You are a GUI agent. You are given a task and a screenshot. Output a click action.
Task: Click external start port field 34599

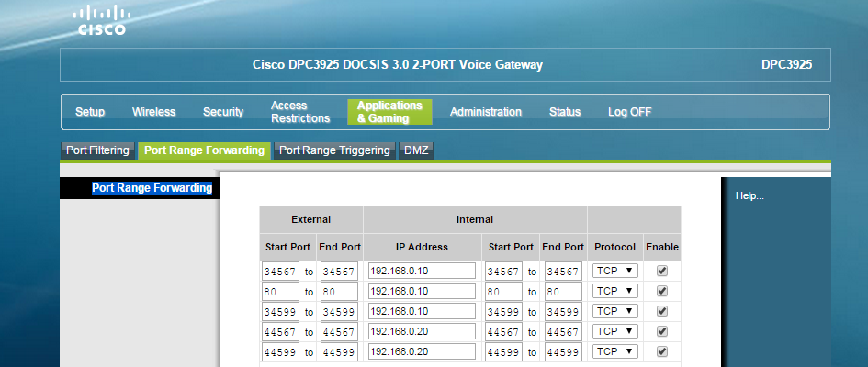[280, 311]
